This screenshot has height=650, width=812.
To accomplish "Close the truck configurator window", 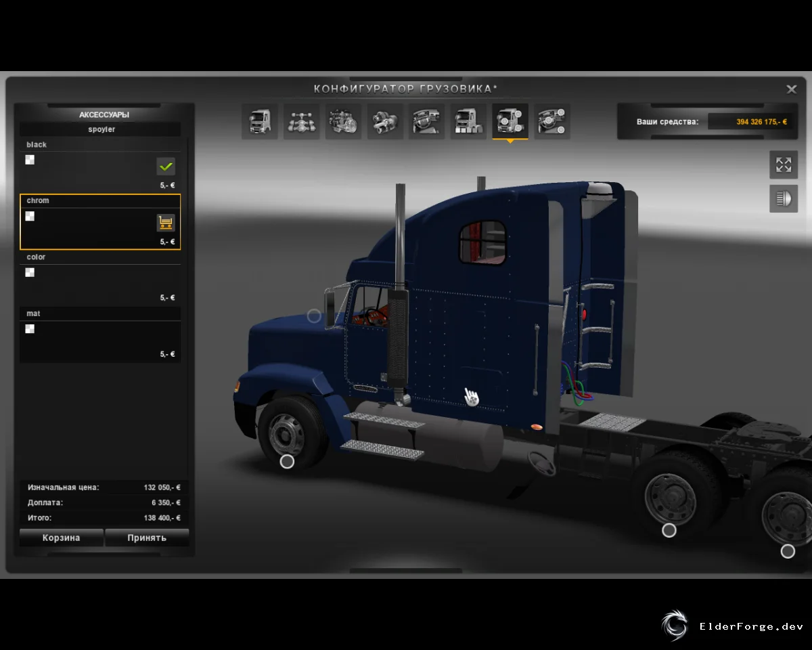I will point(791,89).
